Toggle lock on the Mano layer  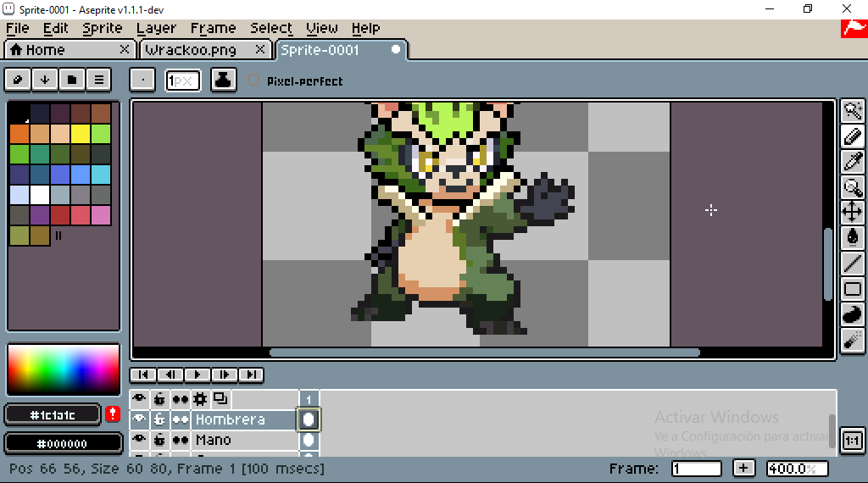[159, 440]
